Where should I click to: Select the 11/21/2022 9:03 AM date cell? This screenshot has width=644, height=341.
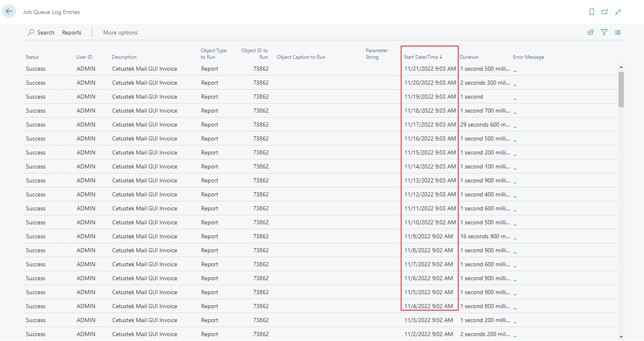(430, 69)
